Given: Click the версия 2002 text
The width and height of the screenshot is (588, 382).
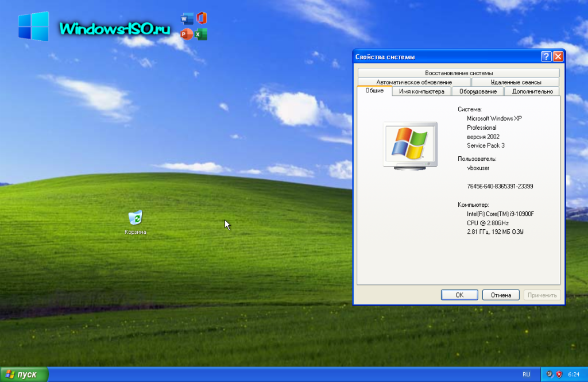Looking at the screenshot, I should pyautogui.click(x=483, y=137).
